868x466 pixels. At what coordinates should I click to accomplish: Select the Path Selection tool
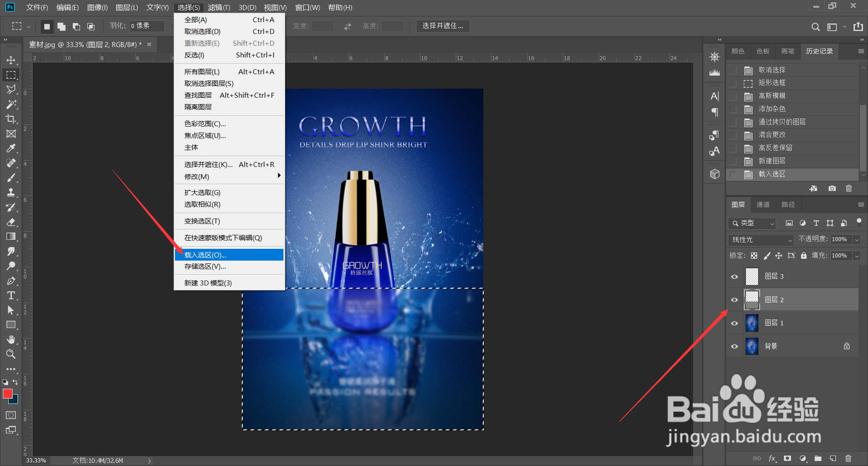[x=11, y=310]
